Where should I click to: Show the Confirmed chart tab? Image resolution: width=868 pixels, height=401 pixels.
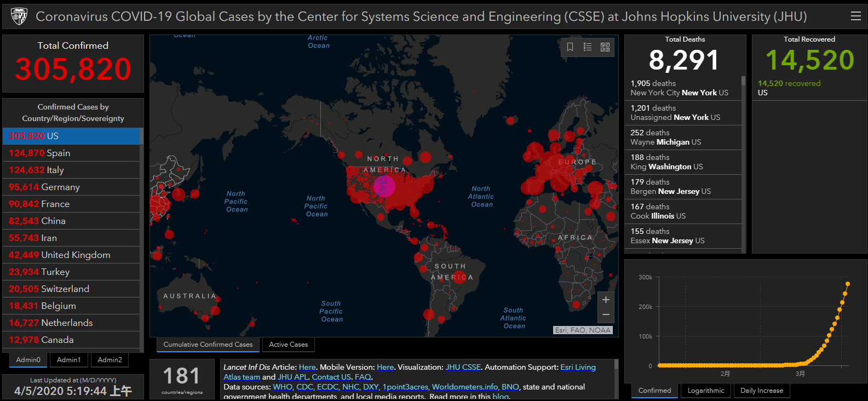tap(654, 391)
